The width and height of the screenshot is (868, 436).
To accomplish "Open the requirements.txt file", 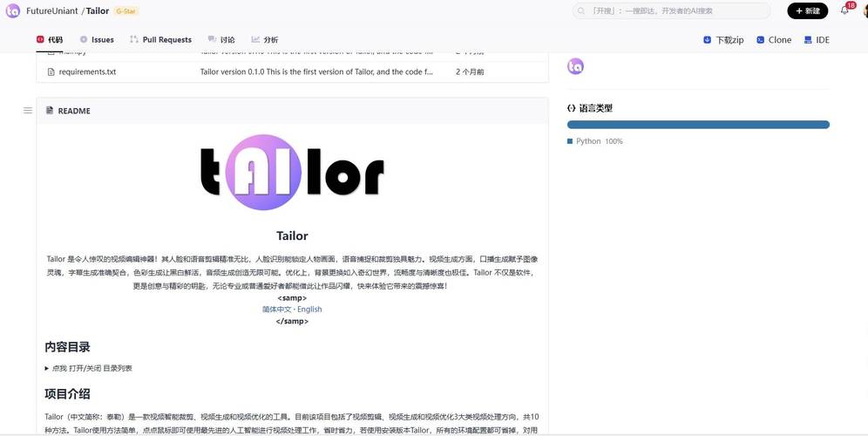I will point(87,72).
